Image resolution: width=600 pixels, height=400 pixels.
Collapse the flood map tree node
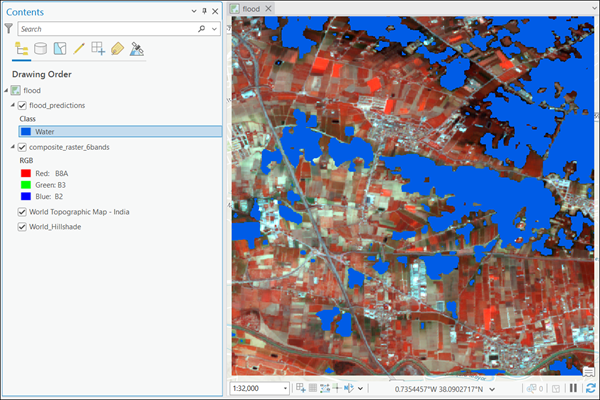6,91
